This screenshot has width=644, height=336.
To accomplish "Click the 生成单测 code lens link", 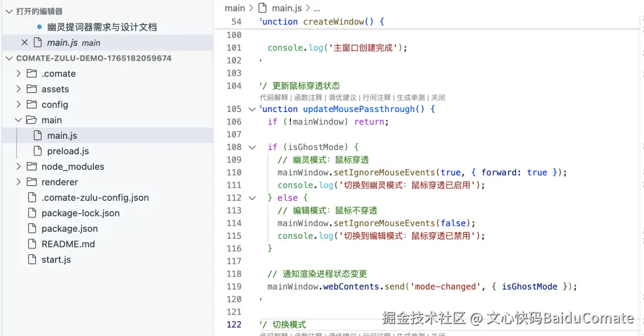I will [x=411, y=98].
